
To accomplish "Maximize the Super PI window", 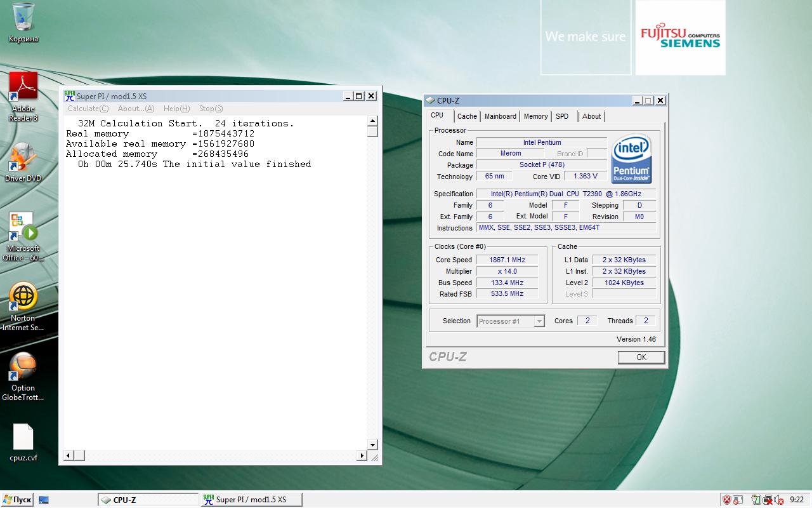I will 358,96.
